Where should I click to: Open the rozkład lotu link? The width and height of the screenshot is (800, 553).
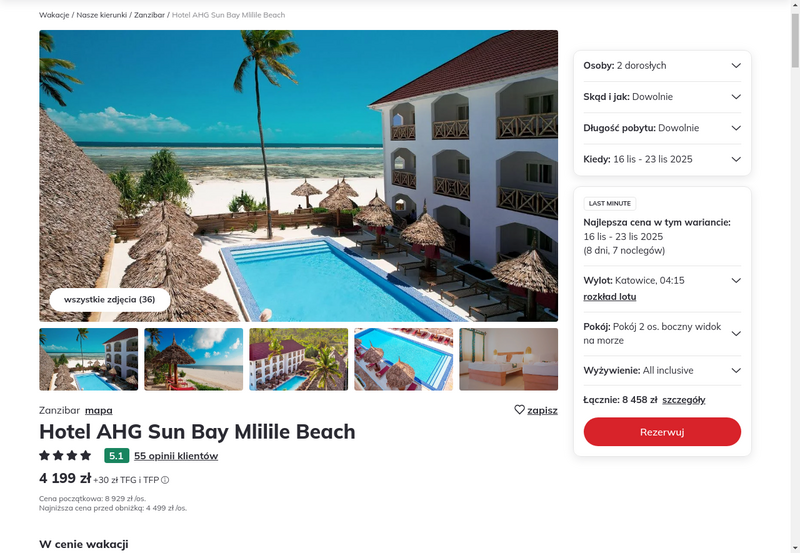coord(610,297)
